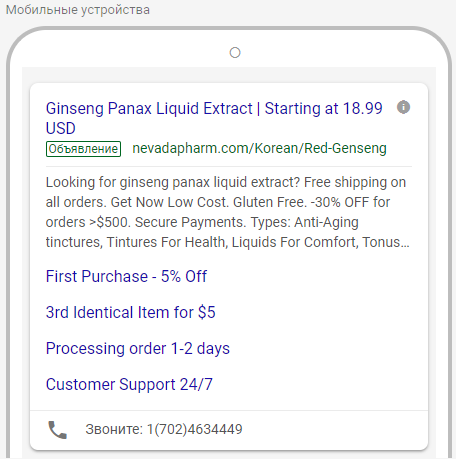456x459 pixels.
Task: Click the 'USD' word in the headline
Action: [61, 128]
